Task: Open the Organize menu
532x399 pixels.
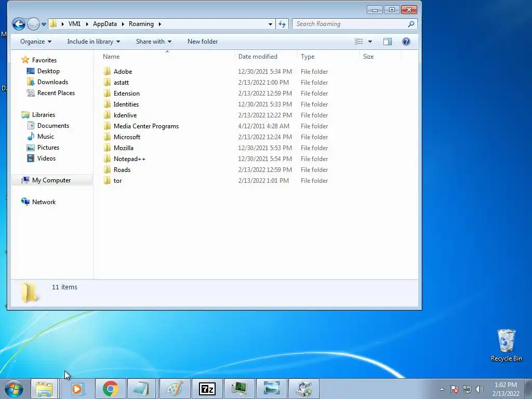Action: point(36,42)
